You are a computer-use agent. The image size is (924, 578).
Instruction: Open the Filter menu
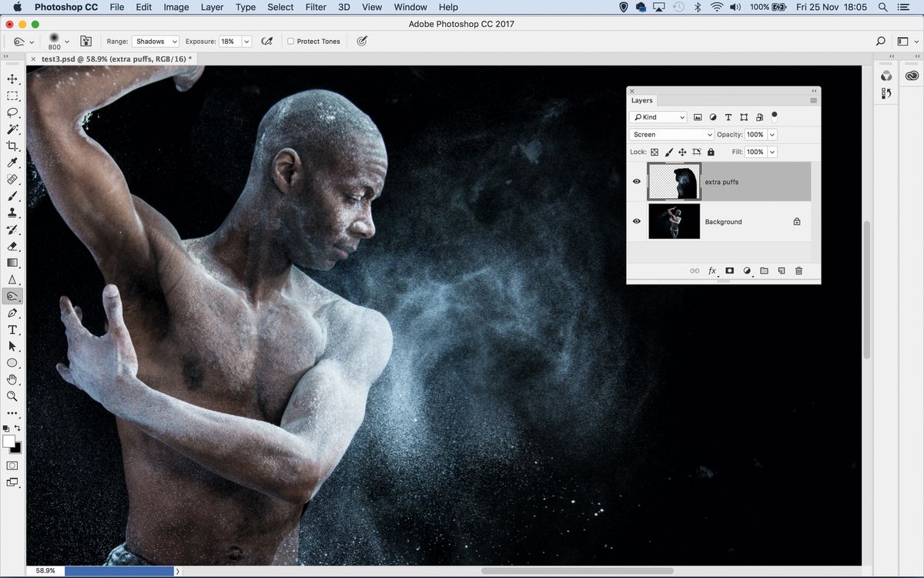click(x=315, y=7)
